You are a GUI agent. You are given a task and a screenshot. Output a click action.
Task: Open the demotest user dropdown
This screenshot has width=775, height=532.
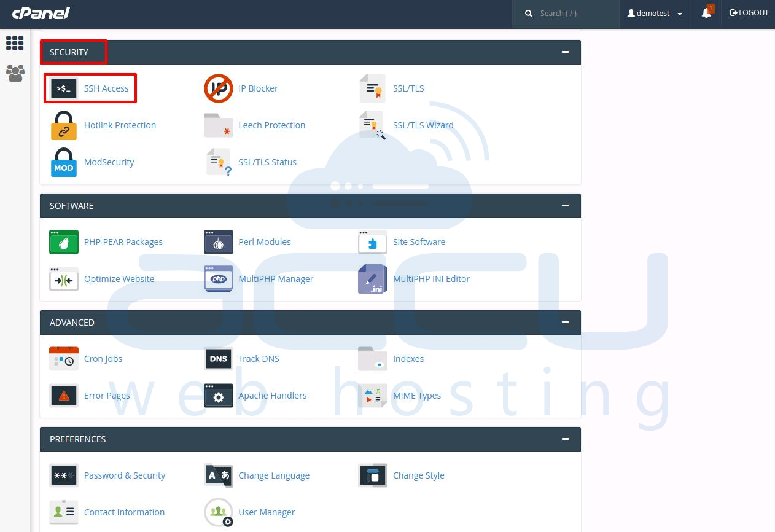coord(655,14)
